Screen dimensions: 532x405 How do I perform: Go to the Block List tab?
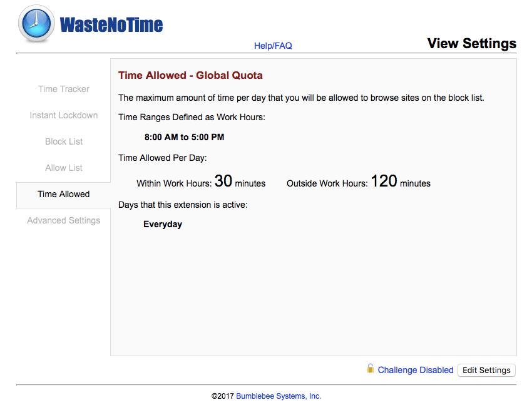64,141
